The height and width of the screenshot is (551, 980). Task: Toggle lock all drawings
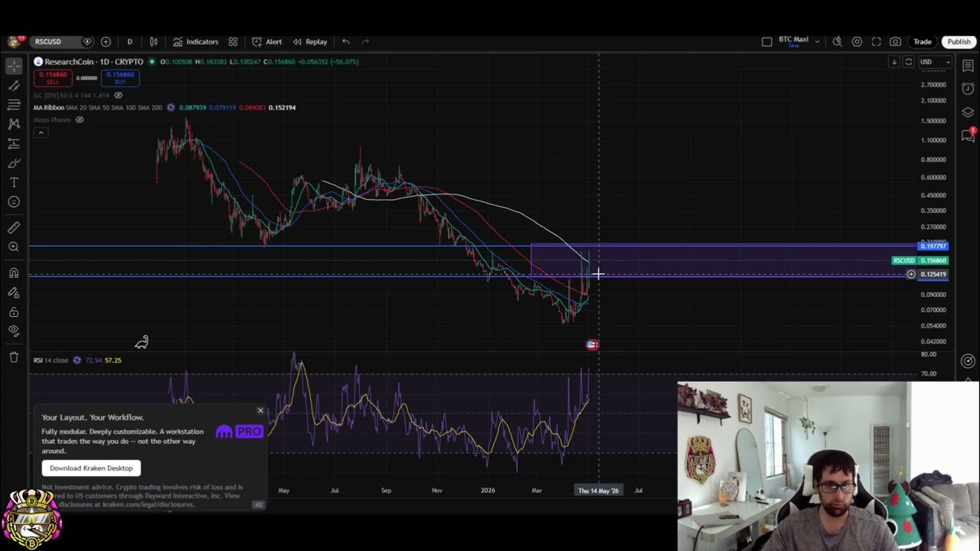coord(14,311)
